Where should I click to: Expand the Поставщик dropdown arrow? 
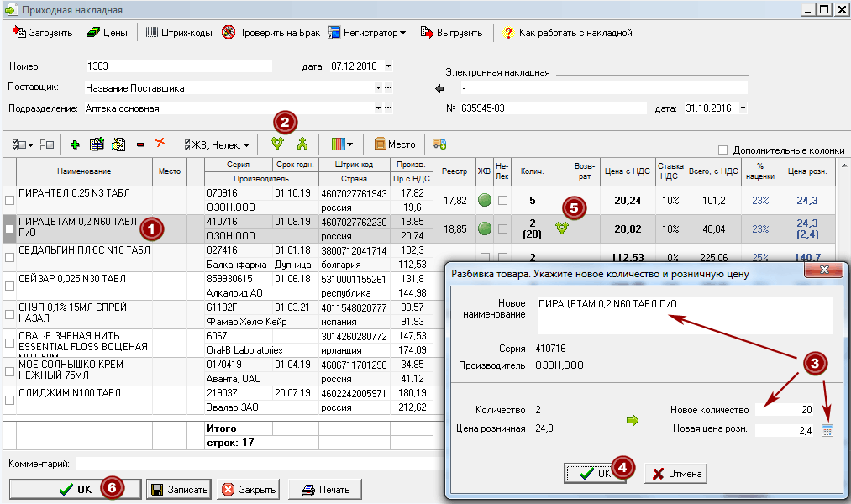(378, 88)
